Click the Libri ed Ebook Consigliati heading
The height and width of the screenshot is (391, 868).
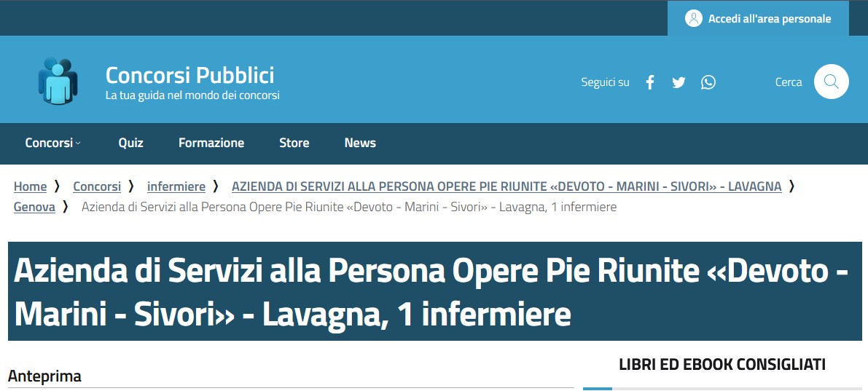click(722, 364)
